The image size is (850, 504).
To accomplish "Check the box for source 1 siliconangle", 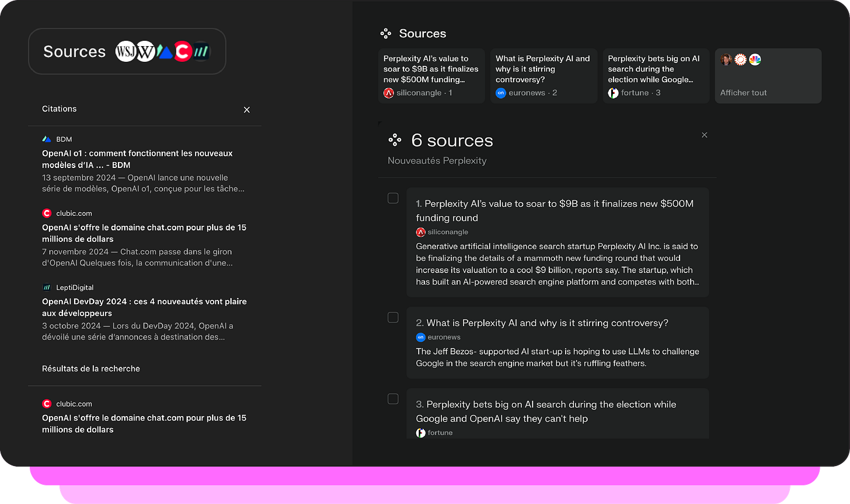I will [x=393, y=198].
